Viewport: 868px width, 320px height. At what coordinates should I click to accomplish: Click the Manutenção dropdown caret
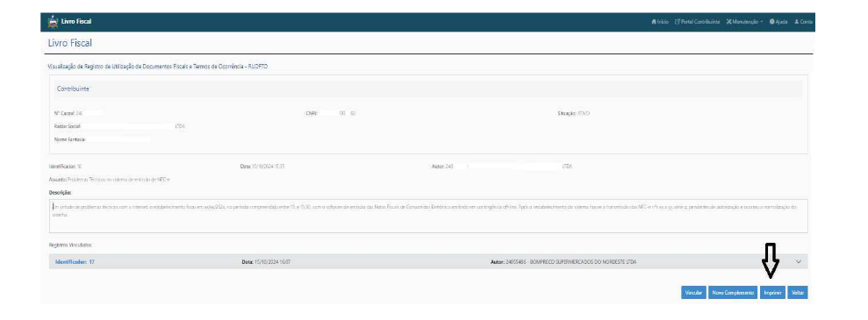[x=762, y=22]
